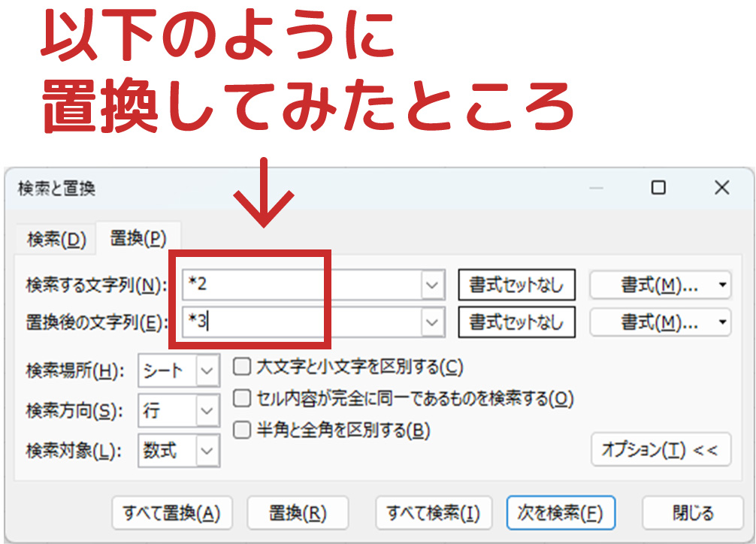The width and height of the screenshot is (756, 544).
Task: Collapse options with オプション(T) << button
Action: (x=661, y=449)
